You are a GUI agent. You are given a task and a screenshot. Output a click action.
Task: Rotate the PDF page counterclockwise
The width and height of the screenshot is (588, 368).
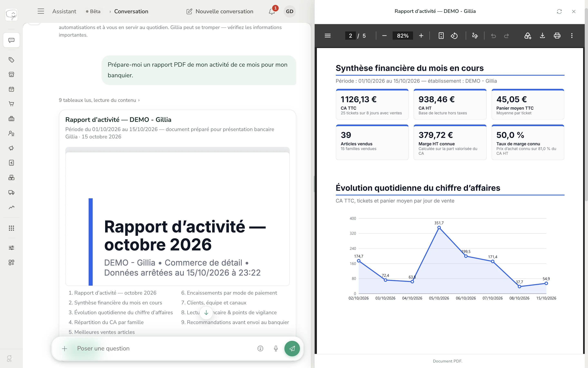[454, 36]
